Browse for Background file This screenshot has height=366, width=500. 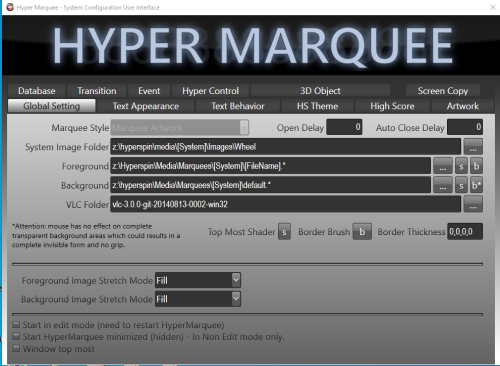pos(443,185)
